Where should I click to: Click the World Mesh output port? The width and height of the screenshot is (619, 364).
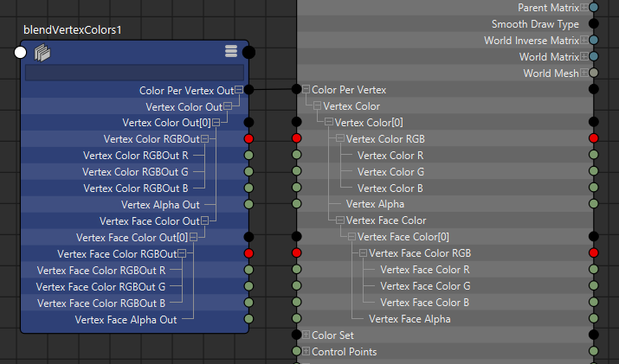point(594,73)
